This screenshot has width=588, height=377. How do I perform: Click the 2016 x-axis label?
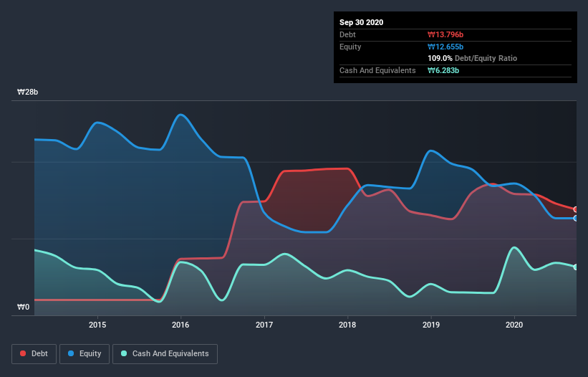click(180, 325)
